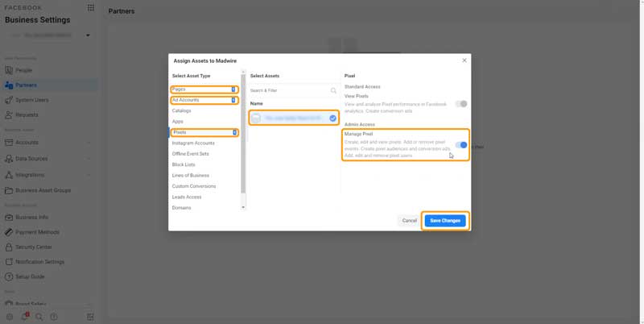Click the System Users key icon
The image size is (644, 324).
click(x=9, y=100)
